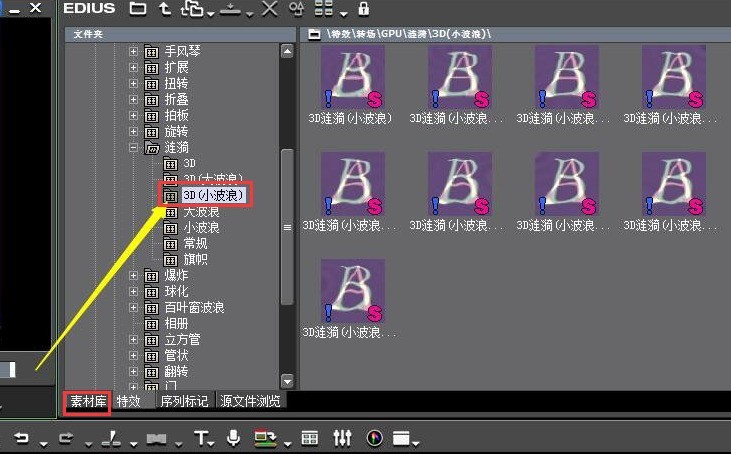Click the delete X icon in toolbar
This screenshot has height=454, width=731.
tap(269, 8)
